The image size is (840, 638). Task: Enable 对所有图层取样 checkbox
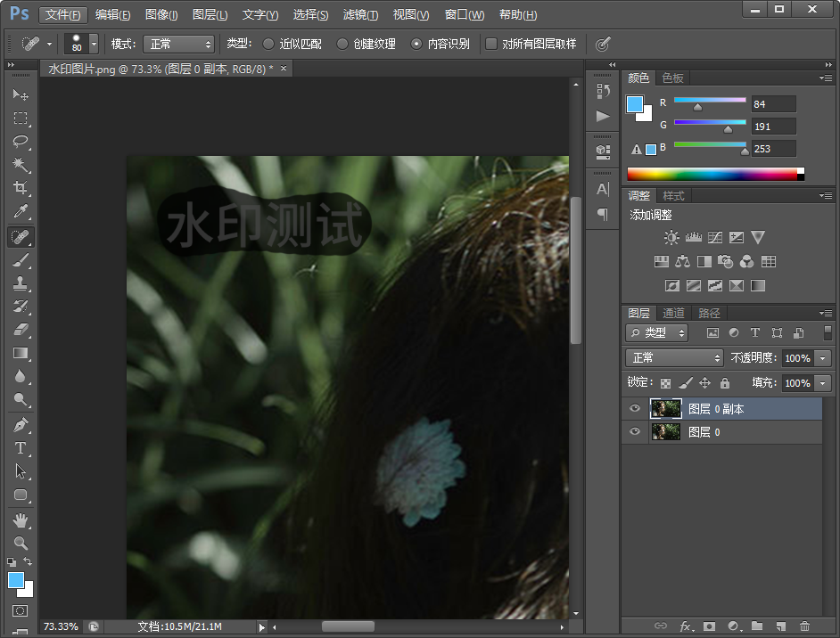pyautogui.click(x=491, y=44)
